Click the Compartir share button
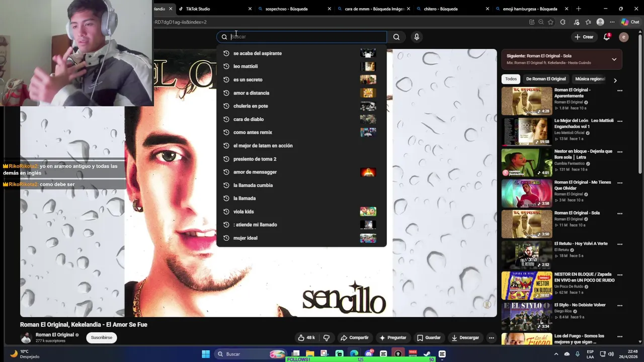644x362 pixels. (x=354, y=338)
